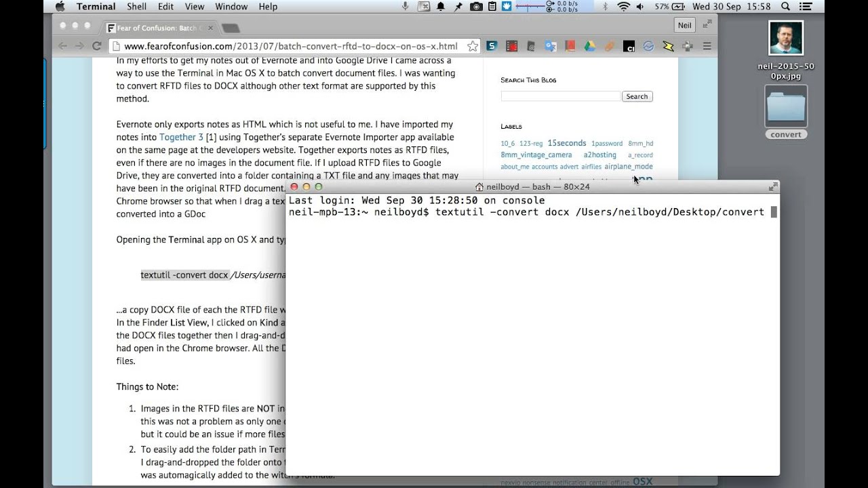Open the 10_6 label link
Screen dimensions: 868x488
(508, 143)
